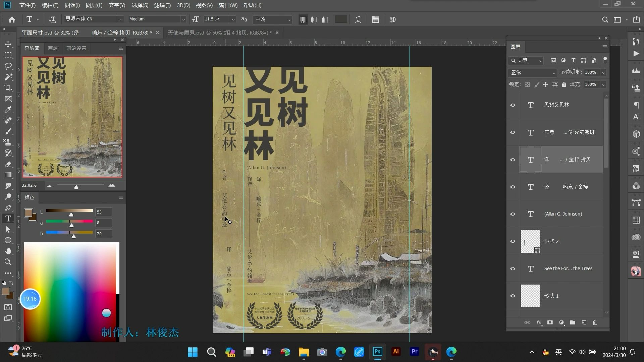Image resolution: width=644 pixels, height=362 pixels.
Task: Delete the selected layer
Action: pyautogui.click(x=595, y=322)
